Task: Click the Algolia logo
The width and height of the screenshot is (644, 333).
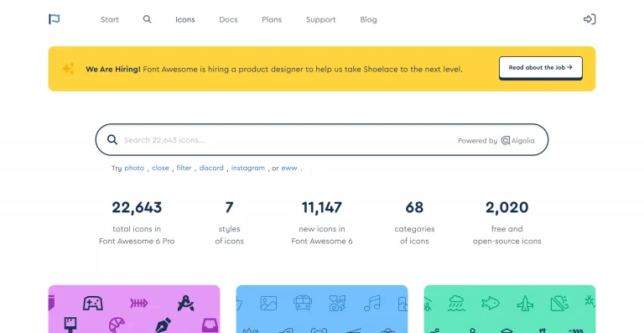Action: point(518,140)
